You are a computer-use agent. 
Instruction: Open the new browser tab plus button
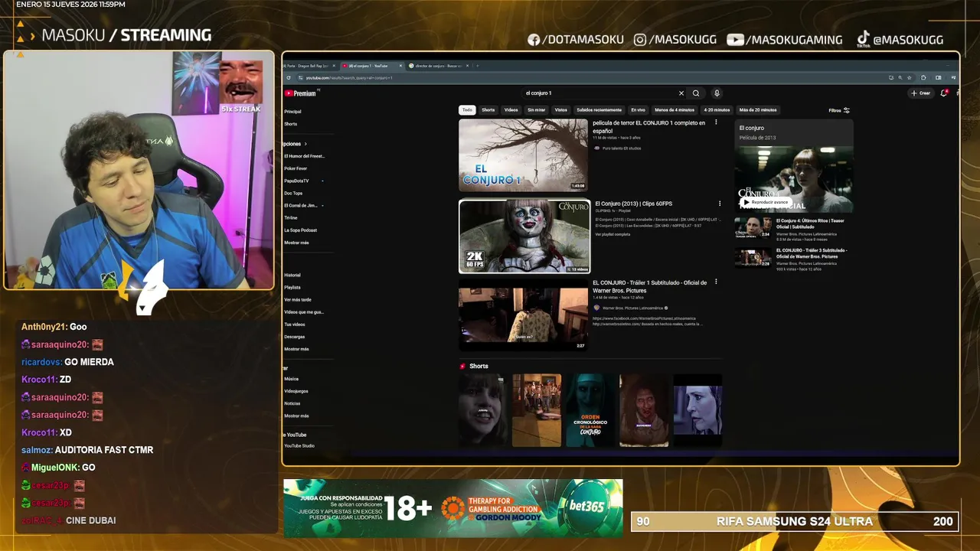pyautogui.click(x=477, y=66)
